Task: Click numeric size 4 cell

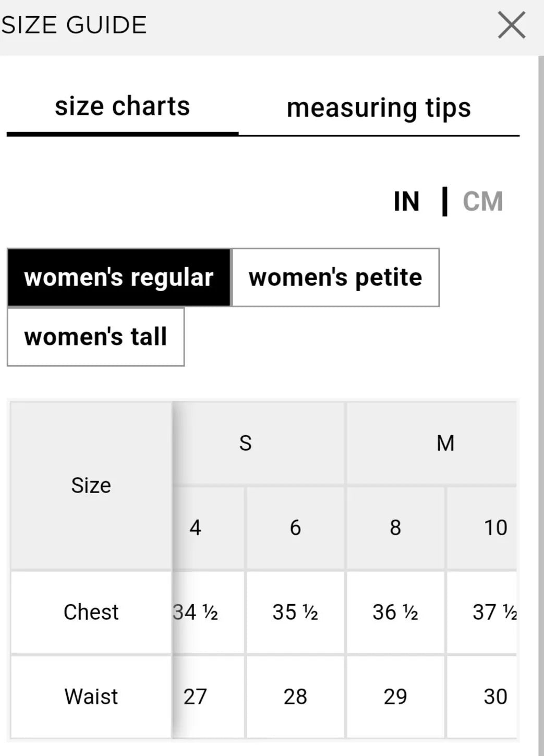Action: [x=196, y=527]
